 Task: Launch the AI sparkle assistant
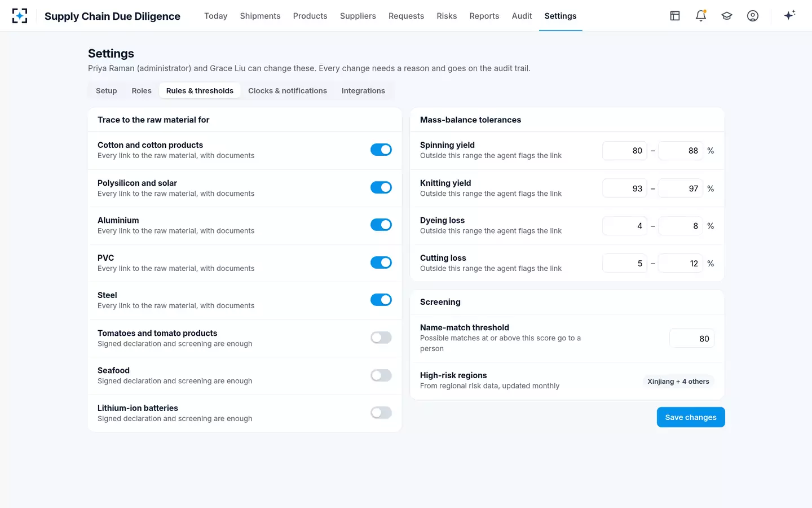tap(789, 16)
